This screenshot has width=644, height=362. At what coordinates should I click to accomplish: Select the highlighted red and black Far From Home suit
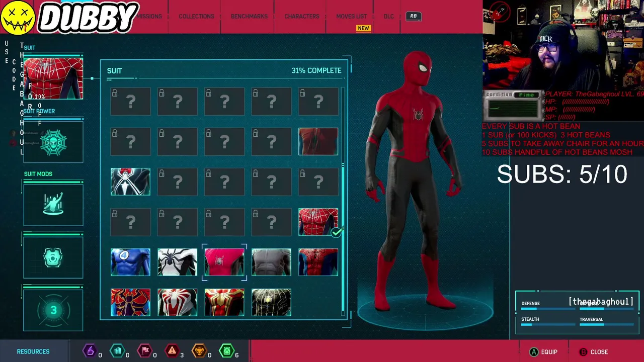[x=224, y=262]
